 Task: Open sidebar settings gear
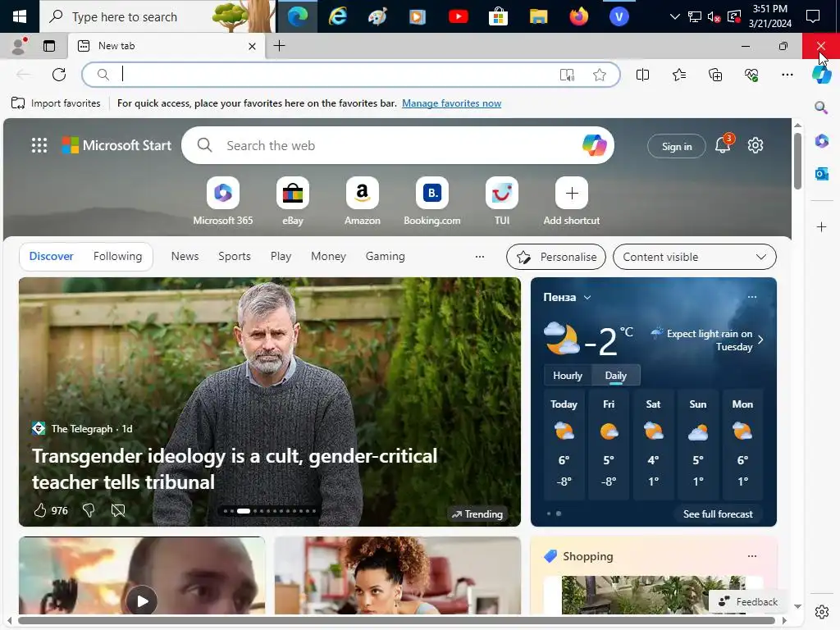tap(822, 611)
